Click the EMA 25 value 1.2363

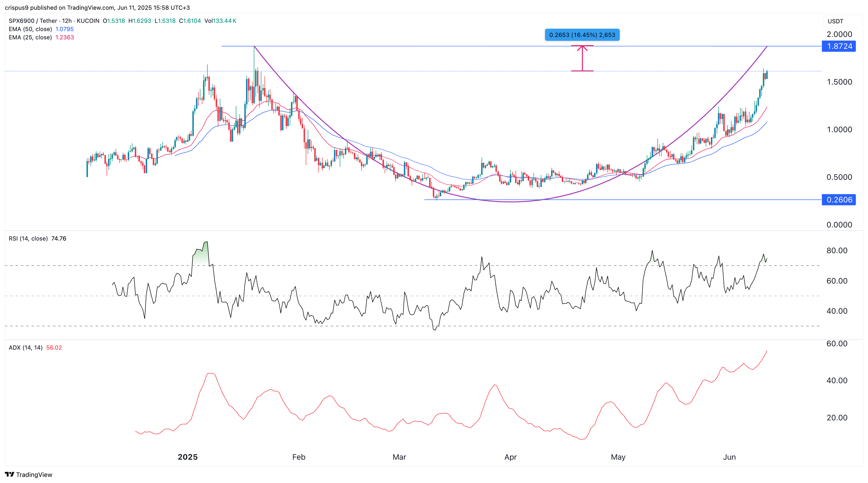click(65, 37)
